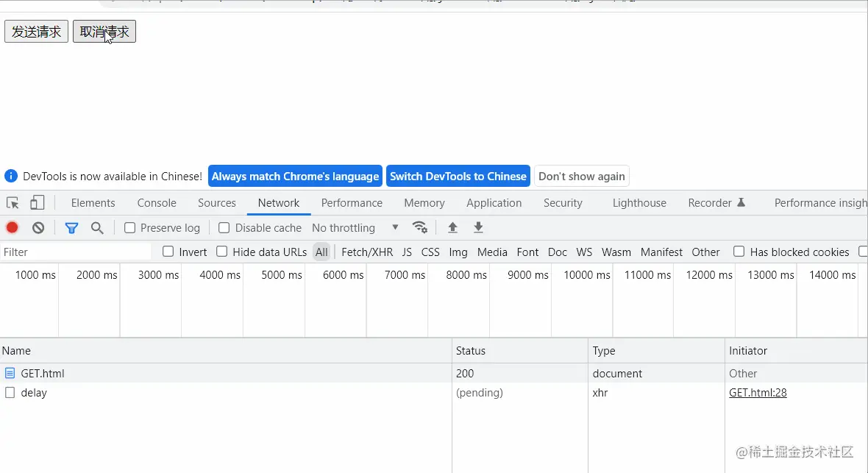Filter by JS requests
Screen dimensions: 868x473
coord(407,252)
